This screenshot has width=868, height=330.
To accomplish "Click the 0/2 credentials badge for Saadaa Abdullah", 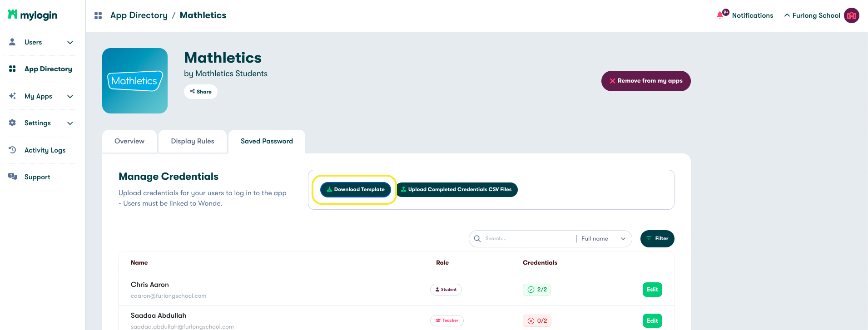I will pyautogui.click(x=537, y=320).
